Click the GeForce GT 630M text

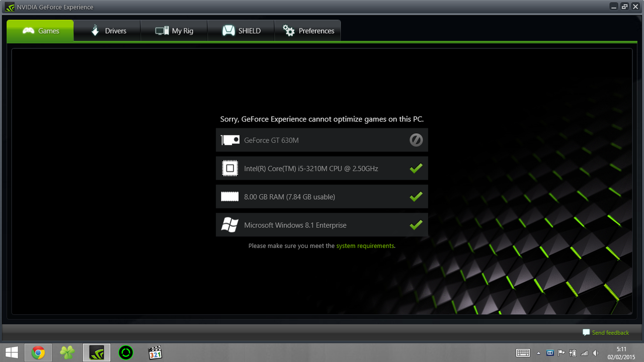[x=271, y=140]
